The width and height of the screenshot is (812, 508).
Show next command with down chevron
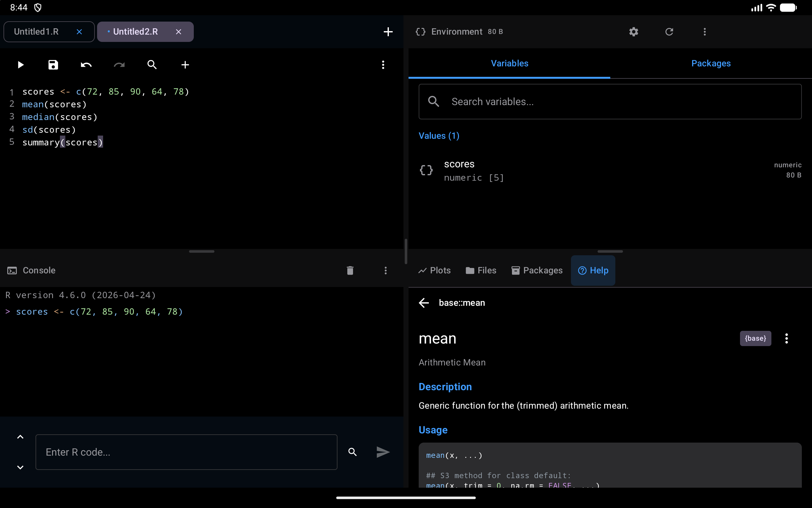20,467
